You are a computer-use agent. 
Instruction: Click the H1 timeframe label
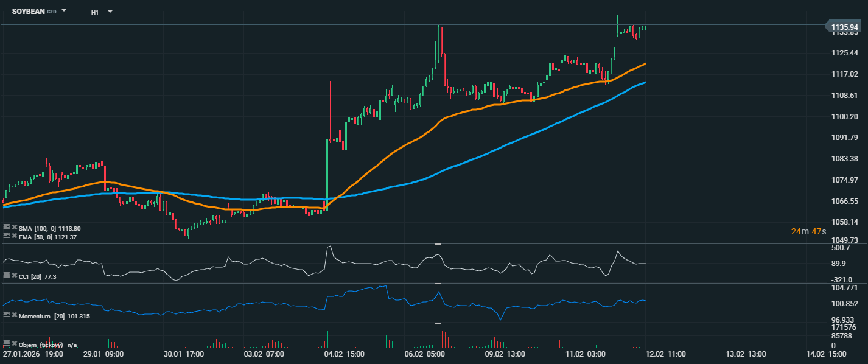95,12
